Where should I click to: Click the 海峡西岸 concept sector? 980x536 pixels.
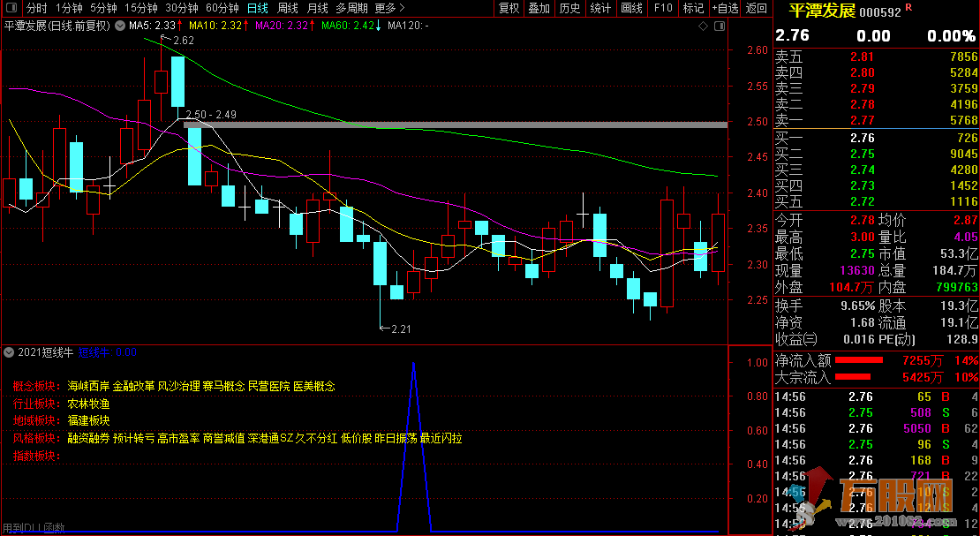click(88, 387)
